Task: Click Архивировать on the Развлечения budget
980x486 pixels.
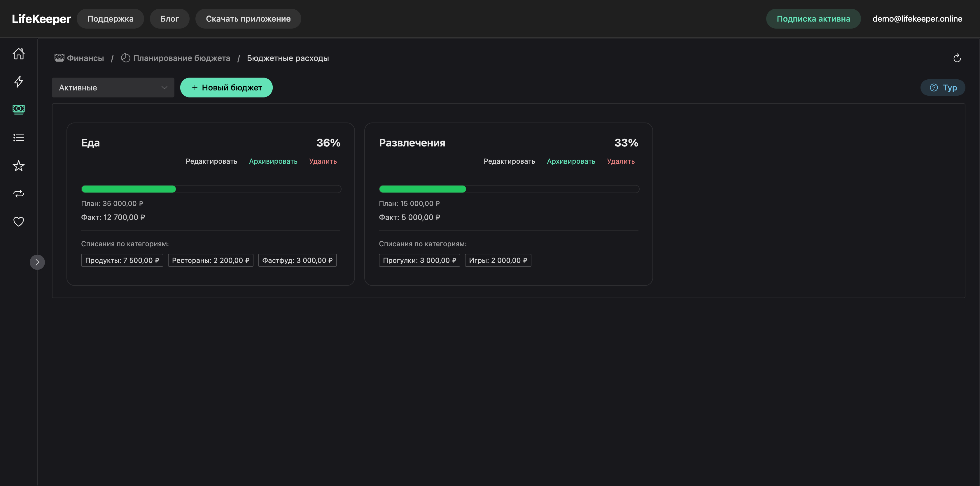Action: tap(571, 161)
